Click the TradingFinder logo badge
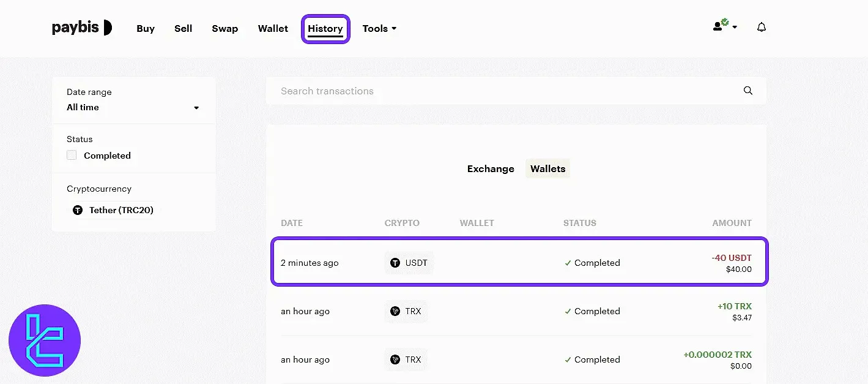 [x=45, y=341]
